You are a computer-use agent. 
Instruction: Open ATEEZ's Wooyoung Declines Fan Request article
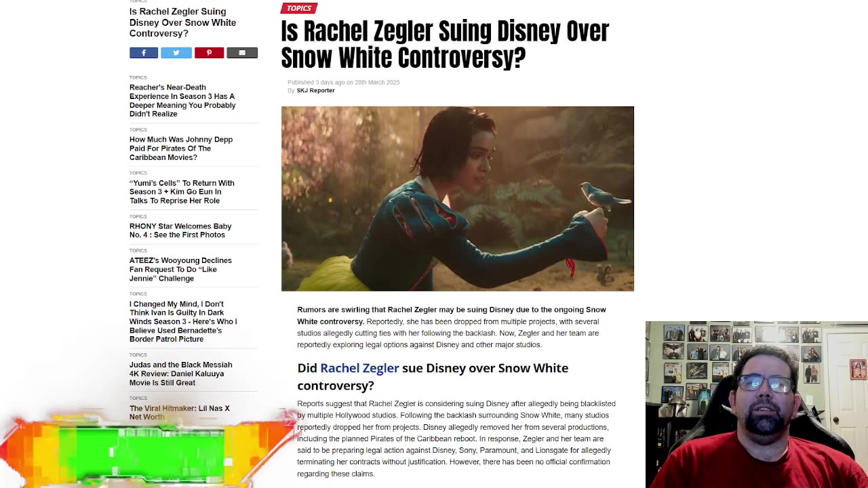180,269
